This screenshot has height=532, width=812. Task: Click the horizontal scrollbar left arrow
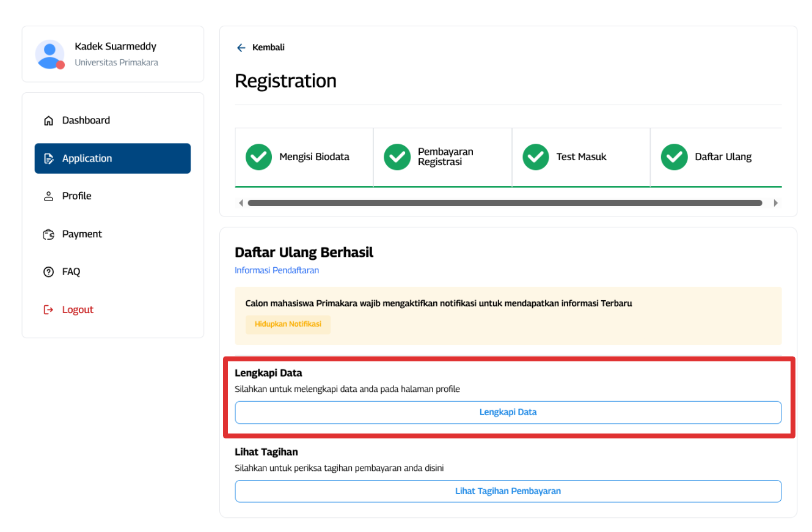241,203
